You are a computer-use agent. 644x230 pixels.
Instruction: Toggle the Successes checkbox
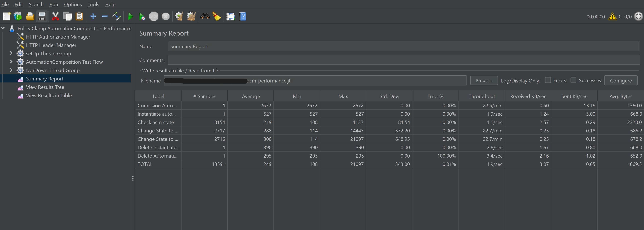(574, 80)
